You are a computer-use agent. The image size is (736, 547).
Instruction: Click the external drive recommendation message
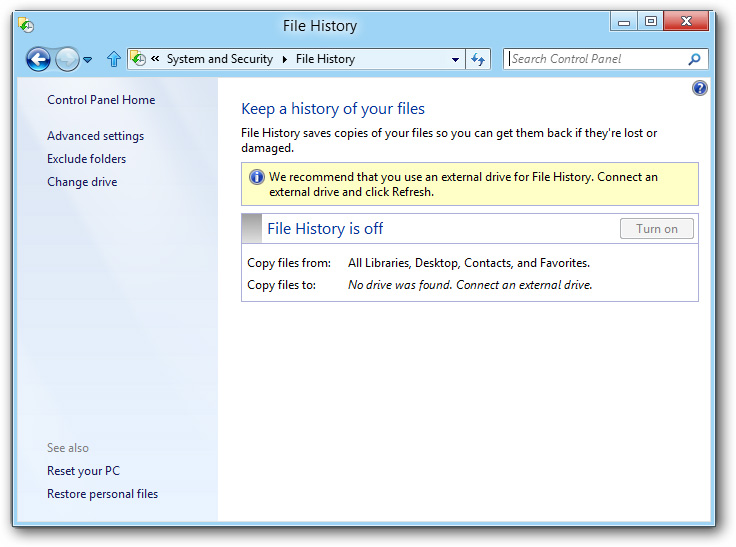click(x=463, y=185)
